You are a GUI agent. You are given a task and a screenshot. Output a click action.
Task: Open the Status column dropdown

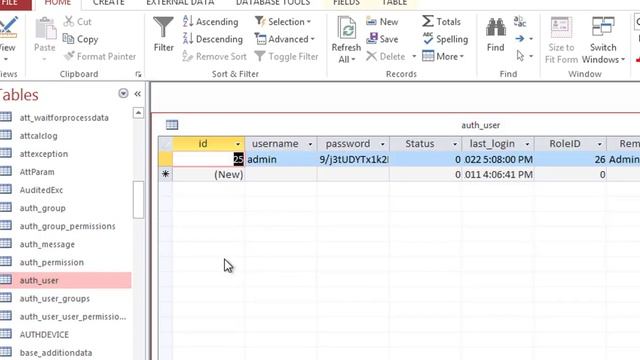point(455,144)
